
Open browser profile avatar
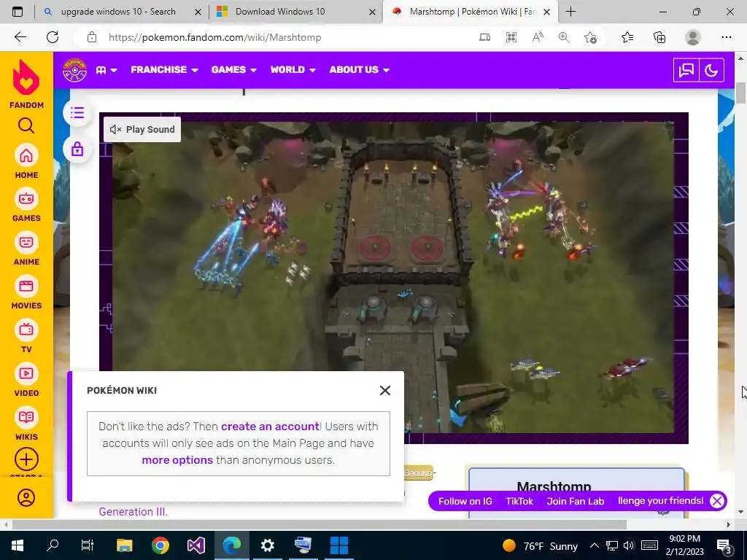coord(693,37)
